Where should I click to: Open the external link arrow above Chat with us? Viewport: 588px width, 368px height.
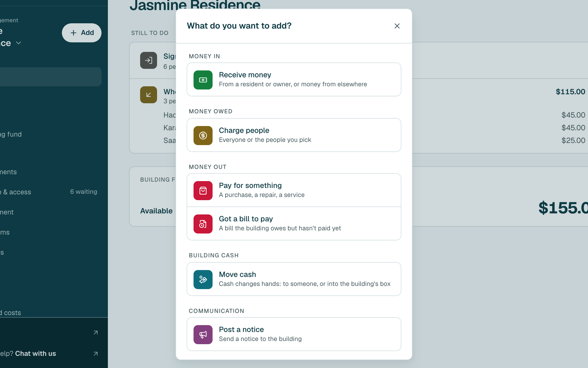pyautogui.click(x=96, y=333)
